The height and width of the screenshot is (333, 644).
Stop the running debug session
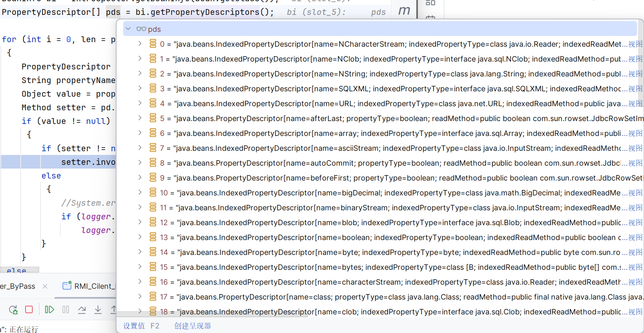point(29,309)
